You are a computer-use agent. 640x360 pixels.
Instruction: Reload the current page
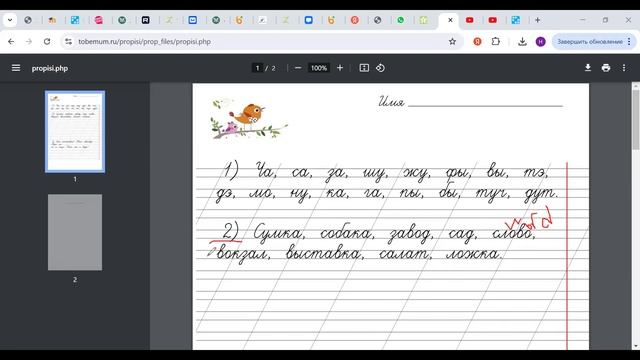(x=47, y=41)
